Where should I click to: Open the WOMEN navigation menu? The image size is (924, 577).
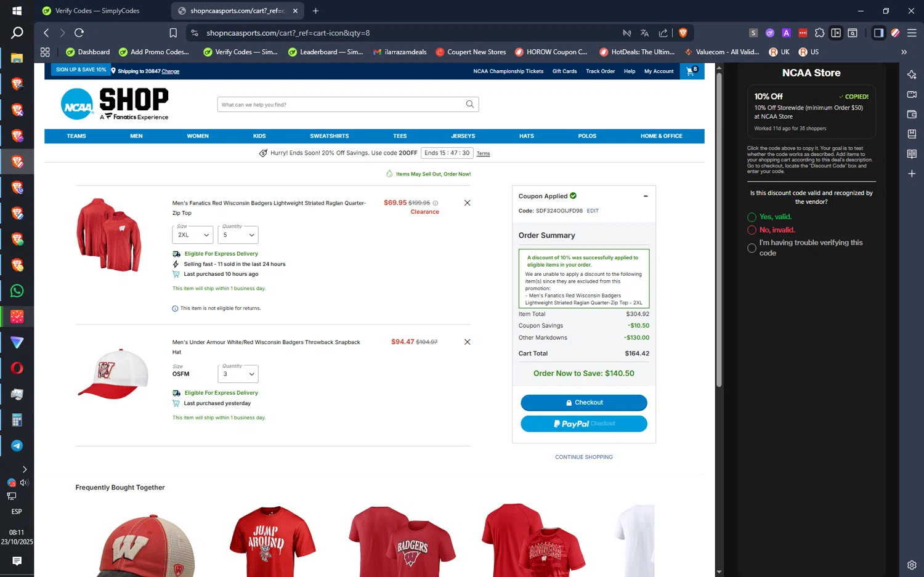(x=198, y=136)
